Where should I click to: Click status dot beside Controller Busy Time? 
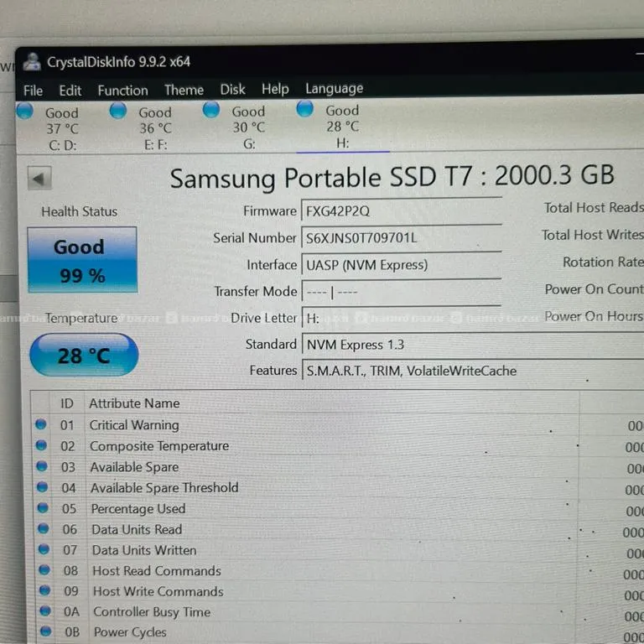tap(45, 610)
